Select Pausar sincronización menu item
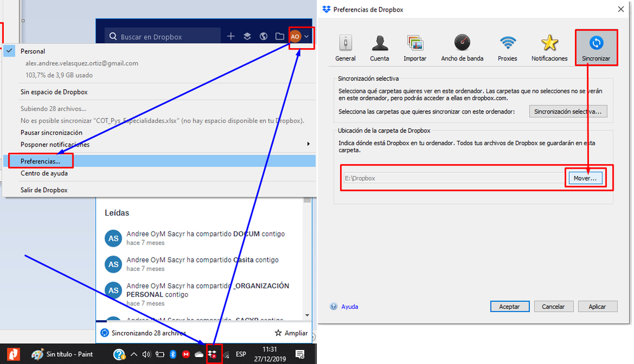The image size is (634, 364). click(51, 133)
